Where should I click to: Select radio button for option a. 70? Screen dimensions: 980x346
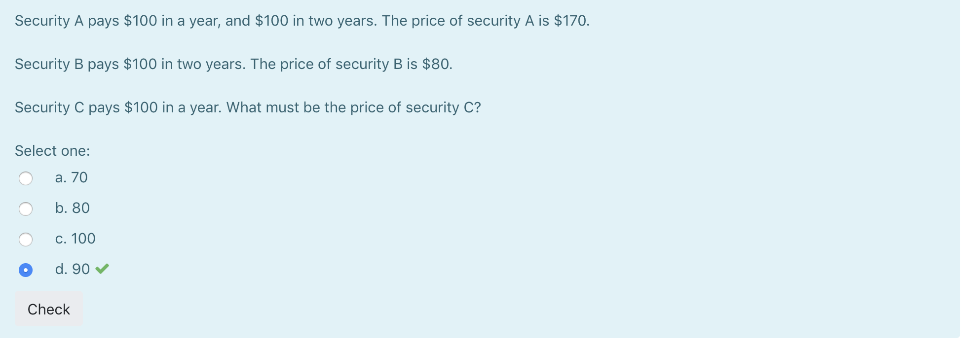coord(26,178)
